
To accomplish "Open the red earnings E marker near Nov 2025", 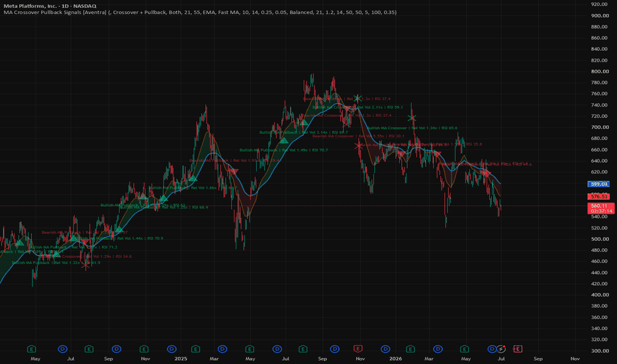I will (x=357, y=349).
